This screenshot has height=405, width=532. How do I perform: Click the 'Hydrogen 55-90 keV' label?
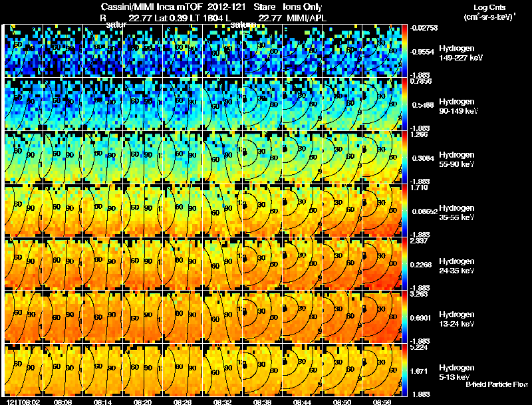tap(457, 160)
